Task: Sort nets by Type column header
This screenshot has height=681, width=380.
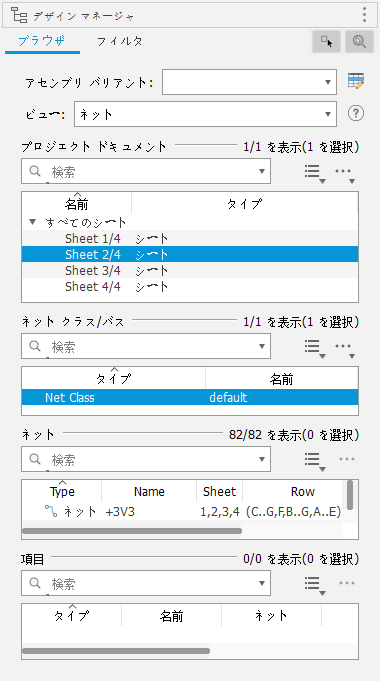Action: pos(62,492)
